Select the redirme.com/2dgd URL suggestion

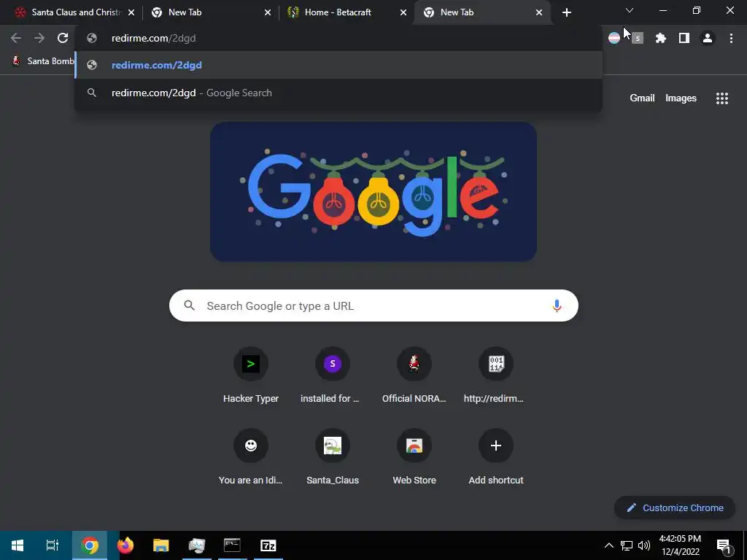338,65
